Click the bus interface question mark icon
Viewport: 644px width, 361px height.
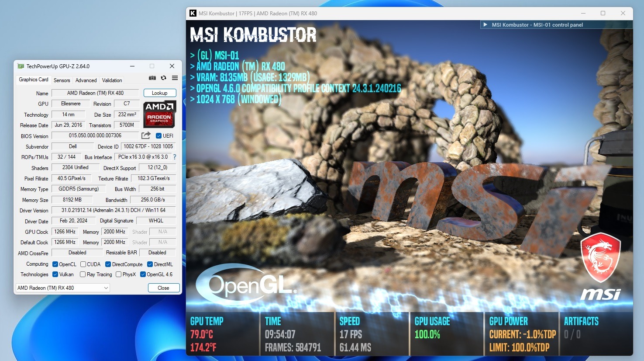[175, 157]
